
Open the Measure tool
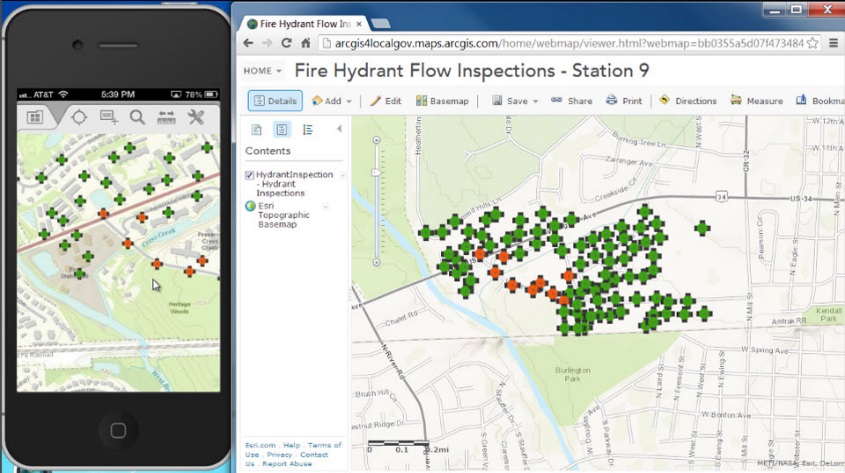[757, 101]
